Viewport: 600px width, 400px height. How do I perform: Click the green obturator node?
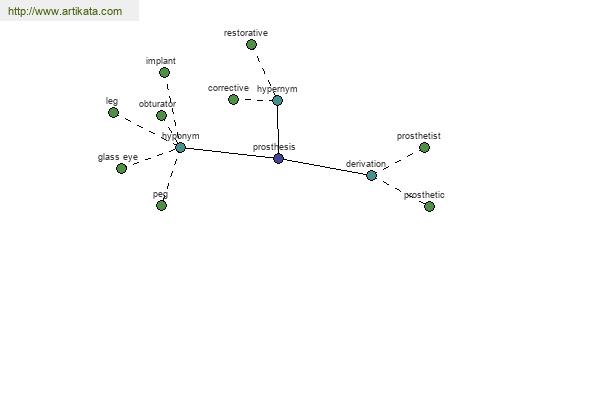(x=161, y=115)
